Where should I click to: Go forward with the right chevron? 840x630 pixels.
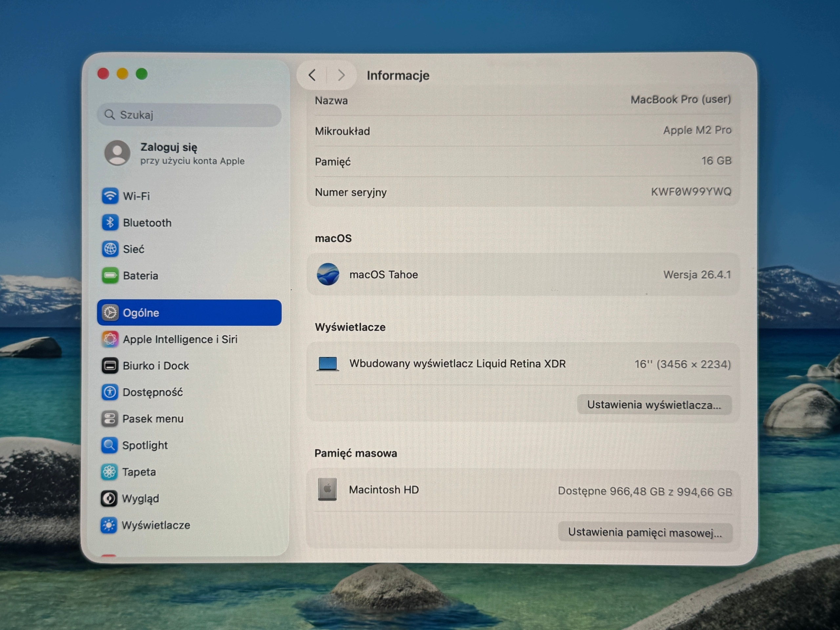pos(341,75)
